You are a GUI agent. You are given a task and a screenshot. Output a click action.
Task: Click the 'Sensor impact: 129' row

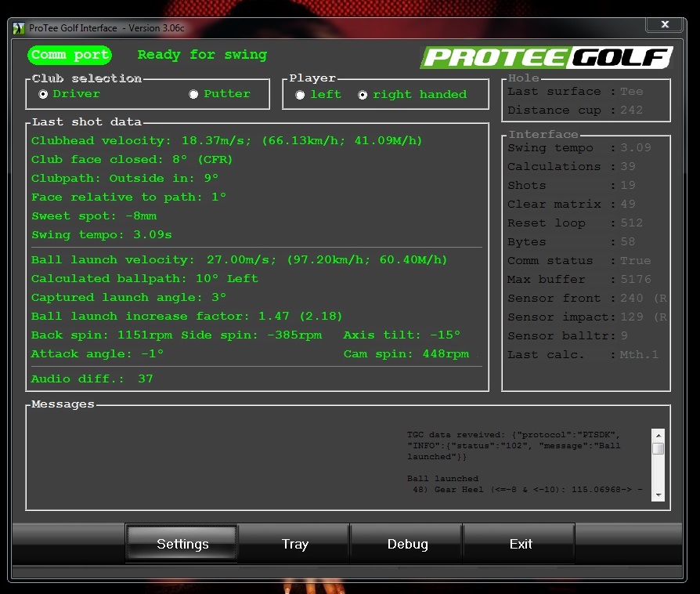coord(587,317)
